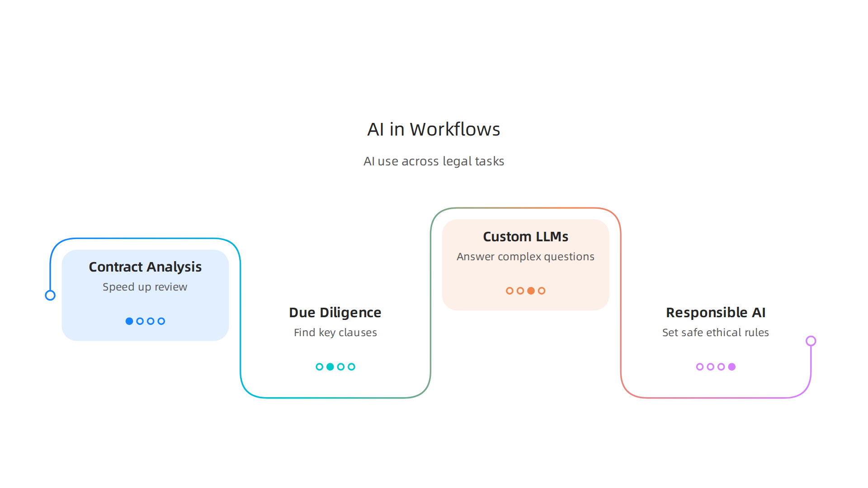Click 'Answer complex questions' text
Image resolution: width=868 pixels, height=488 pixels.
[x=525, y=257]
